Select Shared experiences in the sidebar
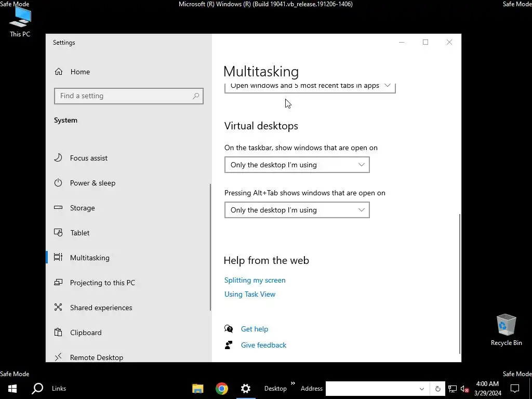This screenshot has width=532, height=399. pos(129,308)
